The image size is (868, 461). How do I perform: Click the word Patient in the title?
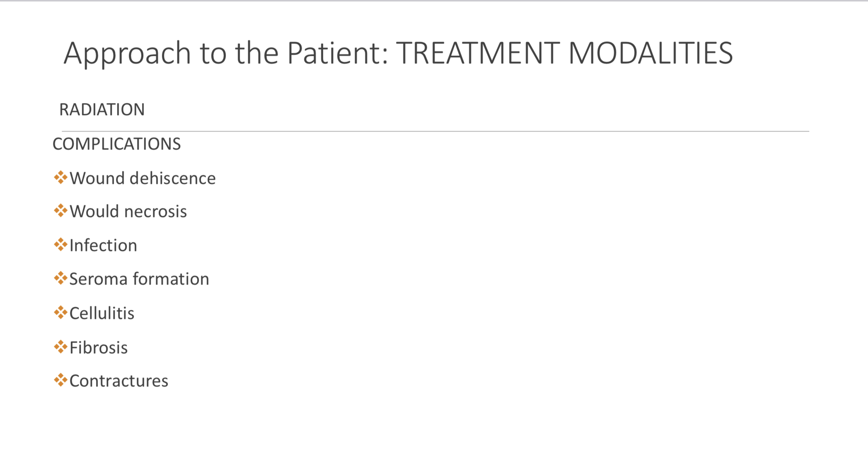point(338,53)
